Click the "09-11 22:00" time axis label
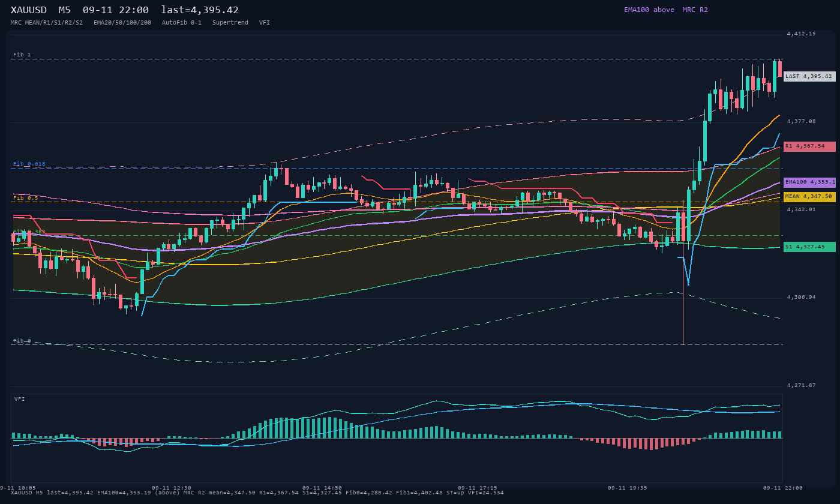Screen dimensions: 840x504 [782, 488]
